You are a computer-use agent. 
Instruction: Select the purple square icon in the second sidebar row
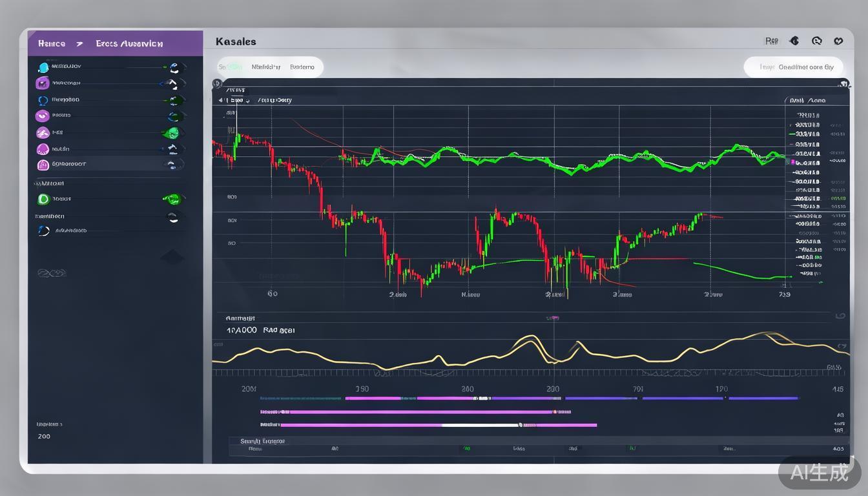tap(43, 83)
